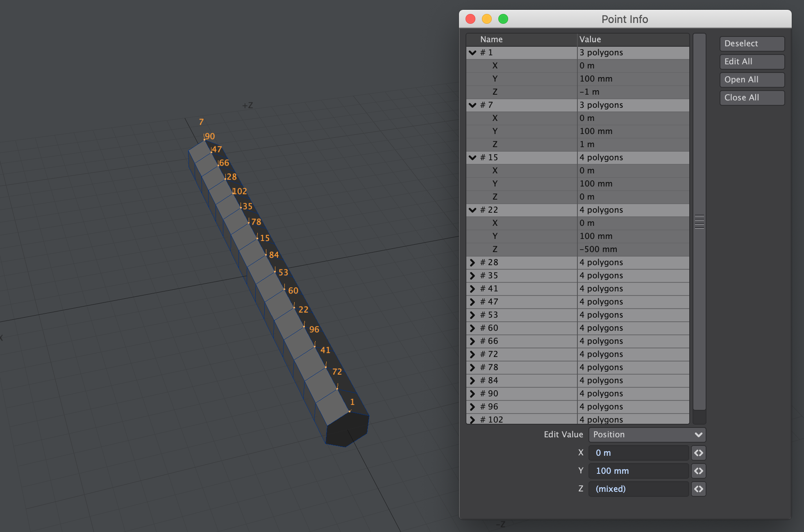
Task: Select the '1 m' Z value of point 7
Action: click(x=587, y=144)
